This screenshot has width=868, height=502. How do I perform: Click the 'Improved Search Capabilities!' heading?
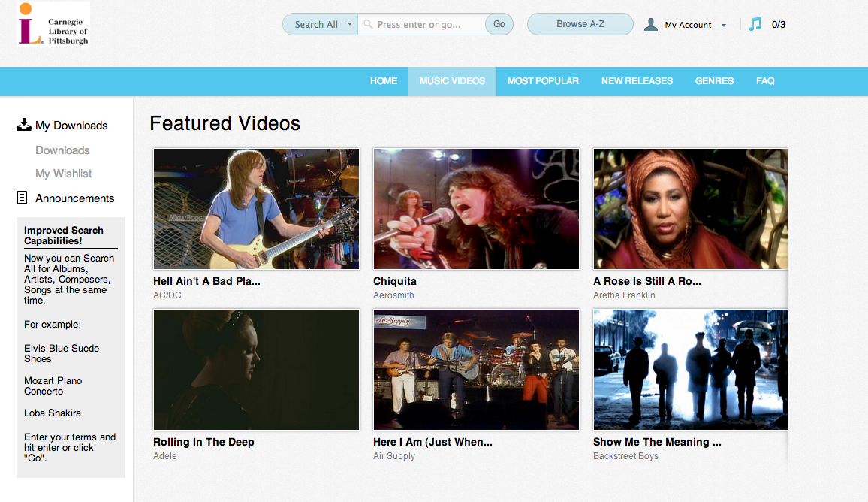pos(64,235)
